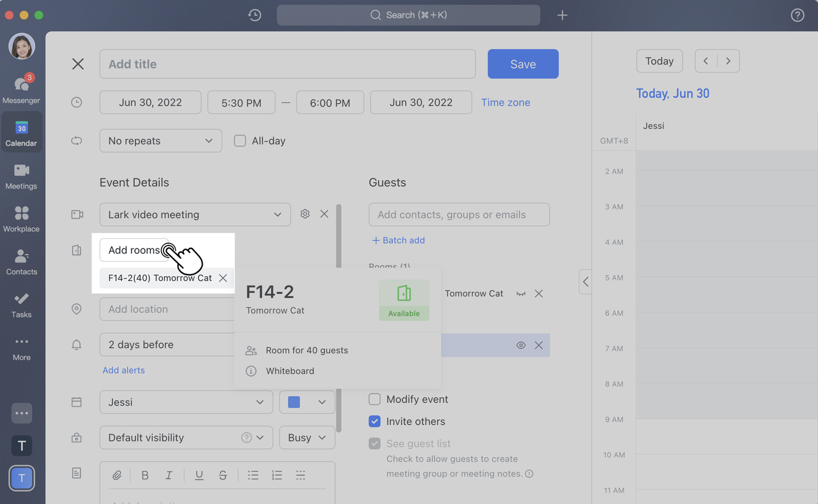
Task: Uncheck the Invite others checkbox
Action: (375, 422)
